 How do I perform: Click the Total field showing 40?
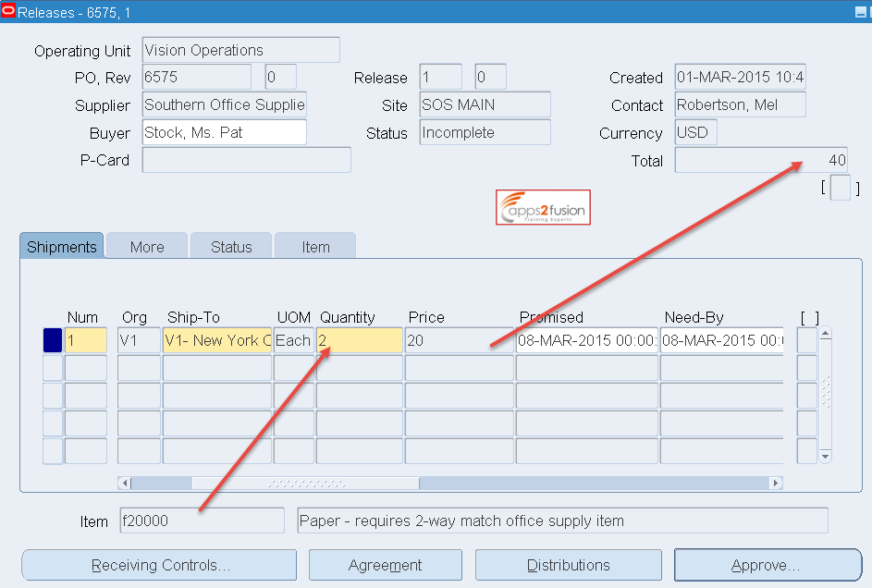761,160
